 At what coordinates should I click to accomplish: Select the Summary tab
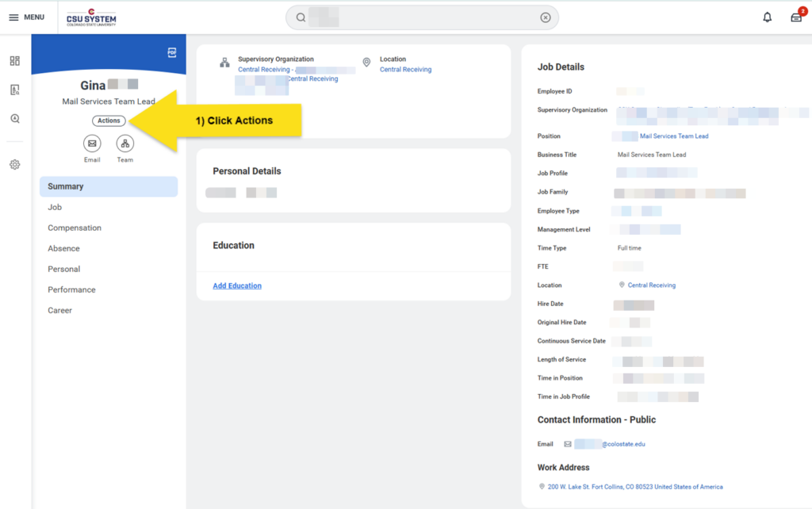[109, 186]
